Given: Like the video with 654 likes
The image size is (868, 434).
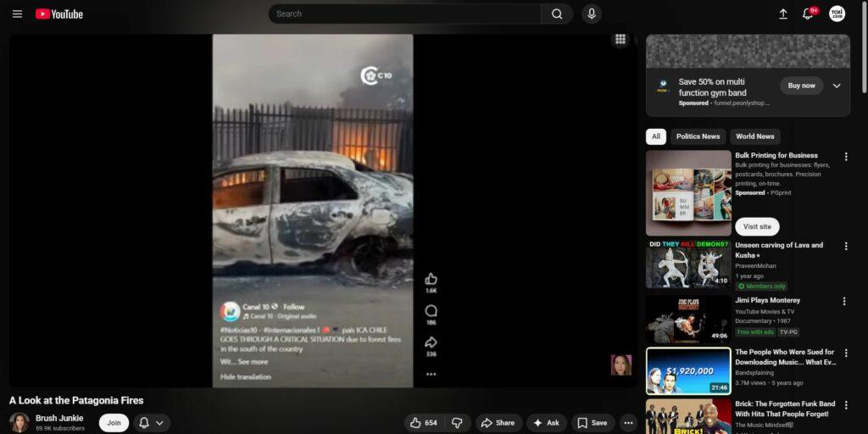Looking at the screenshot, I should [424, 422].
